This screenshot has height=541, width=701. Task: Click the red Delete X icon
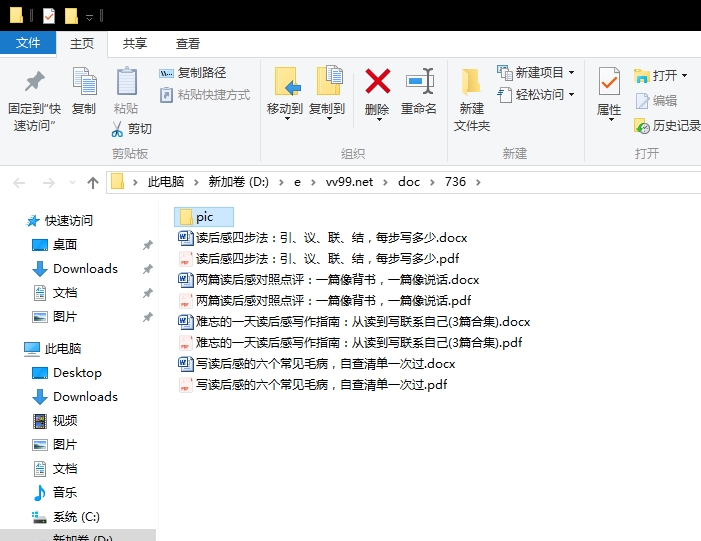[378, 81]
